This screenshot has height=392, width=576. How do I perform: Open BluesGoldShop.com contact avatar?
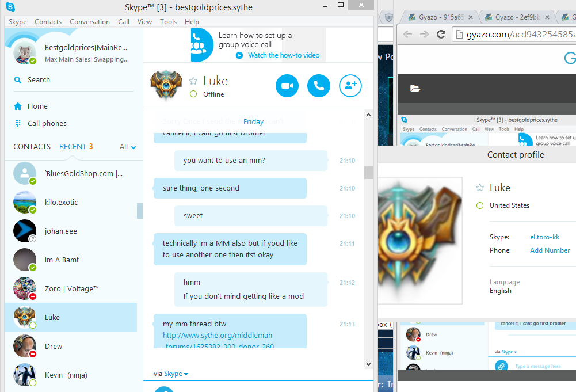25,173
